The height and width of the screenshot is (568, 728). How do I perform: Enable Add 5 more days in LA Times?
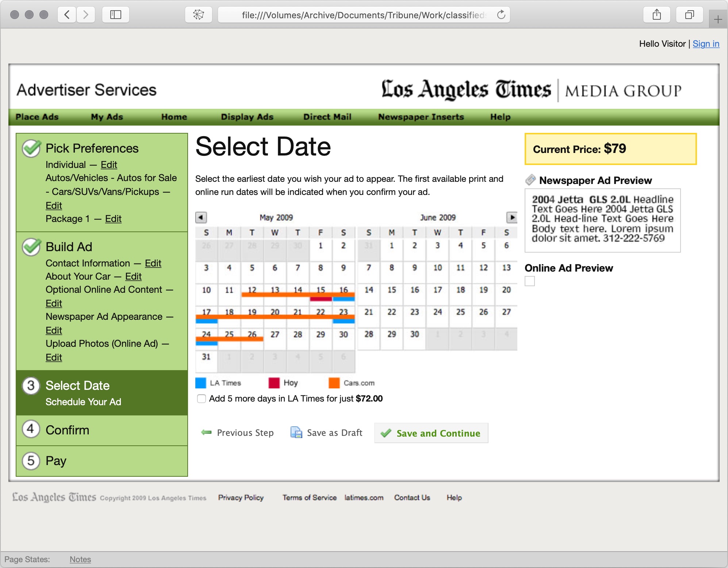coord(201,399)
